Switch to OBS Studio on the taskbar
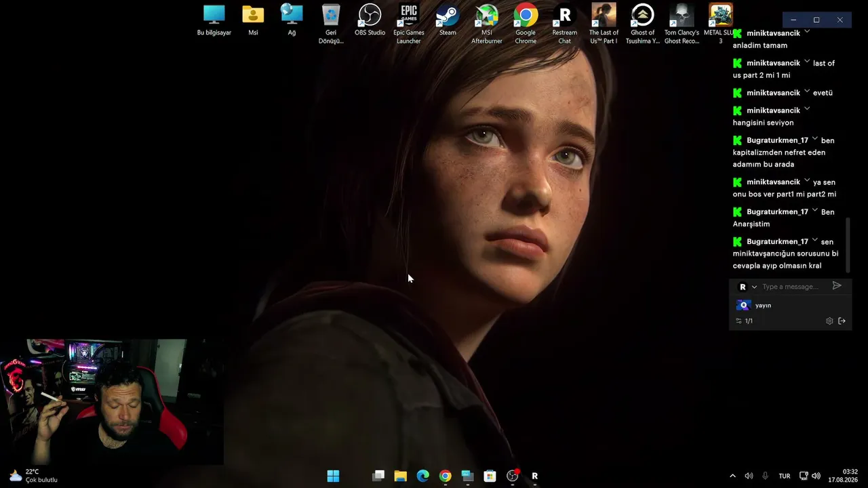 512,476
